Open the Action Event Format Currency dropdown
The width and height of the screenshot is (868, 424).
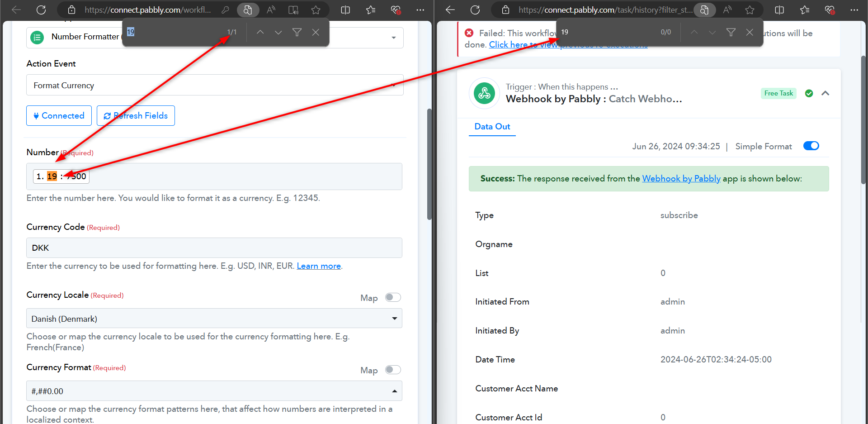[x=215, y=85]
